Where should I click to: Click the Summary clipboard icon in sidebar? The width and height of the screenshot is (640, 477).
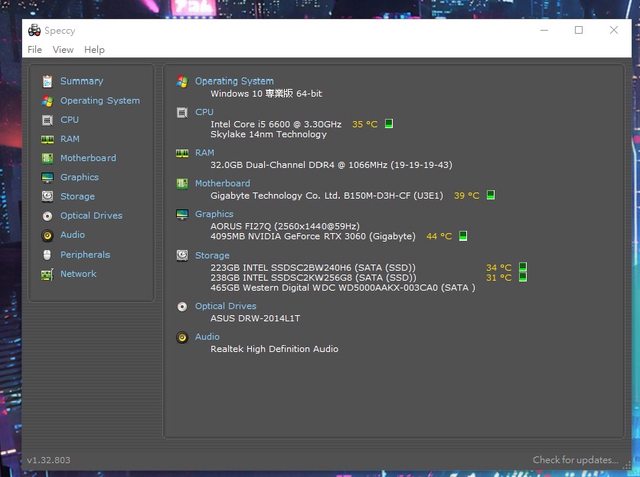click(47, 81)
